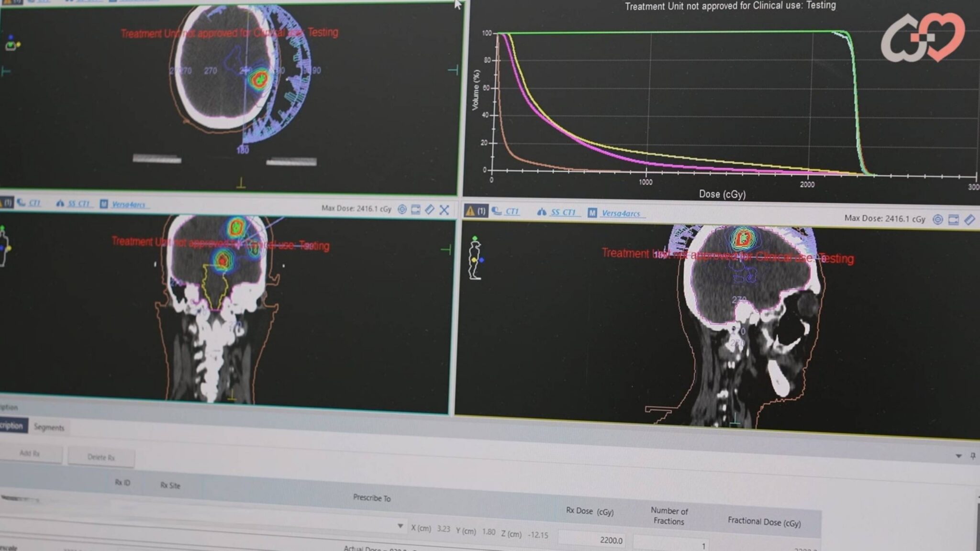
Task: Open the Versa4arcs link in the coronal view
Action: point(128,205)
